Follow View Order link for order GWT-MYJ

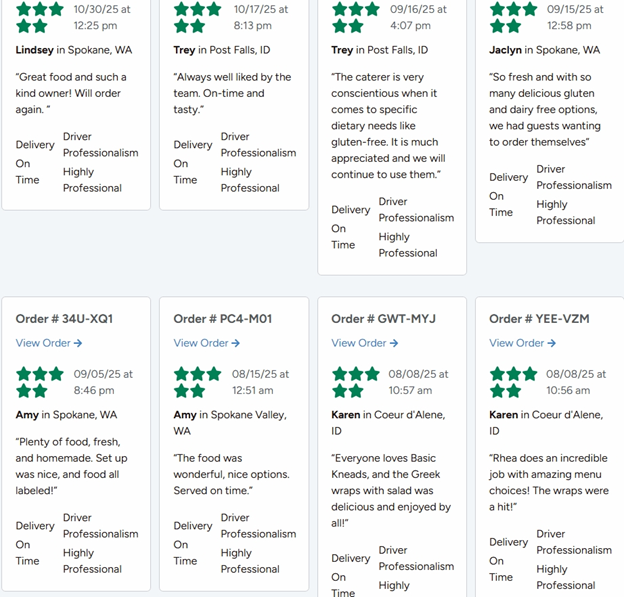(365, 343)
